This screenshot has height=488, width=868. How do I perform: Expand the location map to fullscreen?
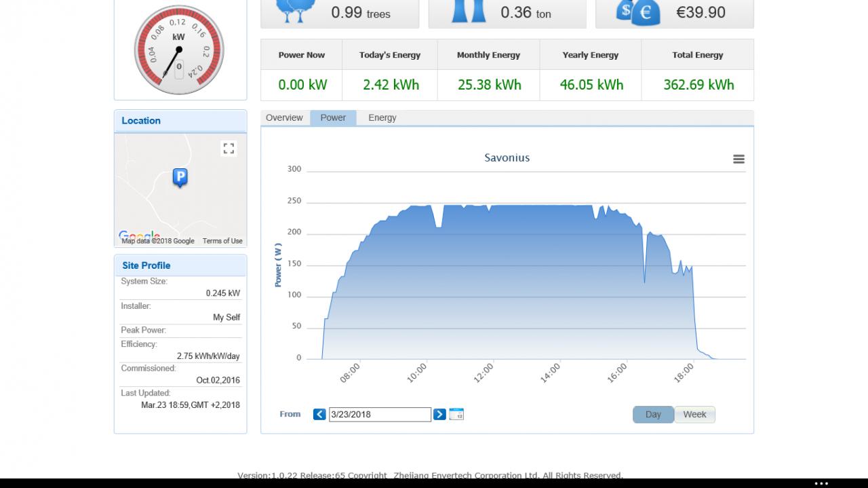229,148
